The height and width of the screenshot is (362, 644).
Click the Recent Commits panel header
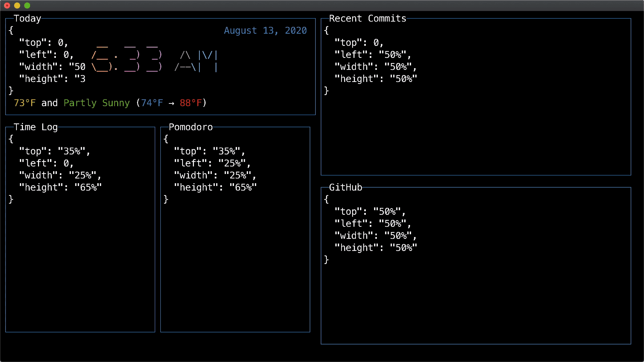368,18
